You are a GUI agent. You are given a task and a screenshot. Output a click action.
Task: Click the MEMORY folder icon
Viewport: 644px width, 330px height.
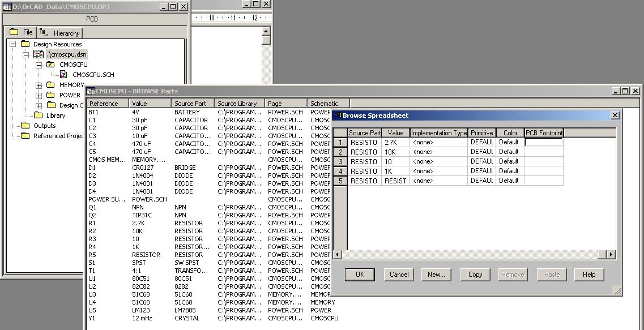click(x=50, y=85)
